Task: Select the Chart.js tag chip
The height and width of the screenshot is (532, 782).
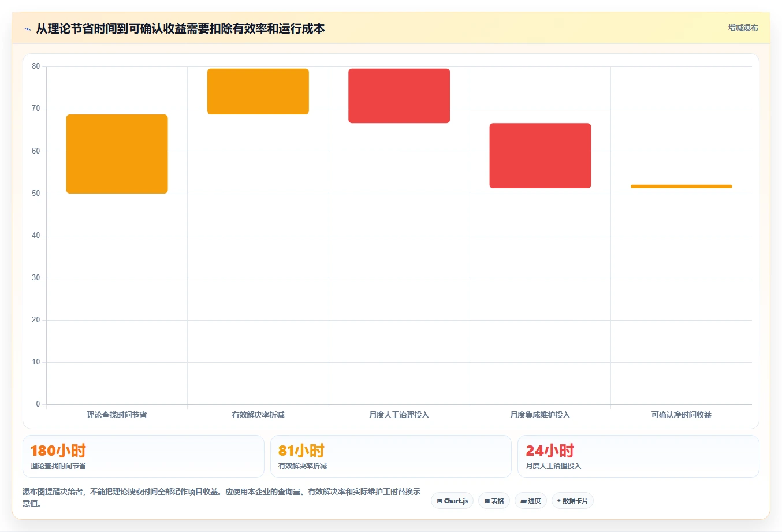Action: 452,501
